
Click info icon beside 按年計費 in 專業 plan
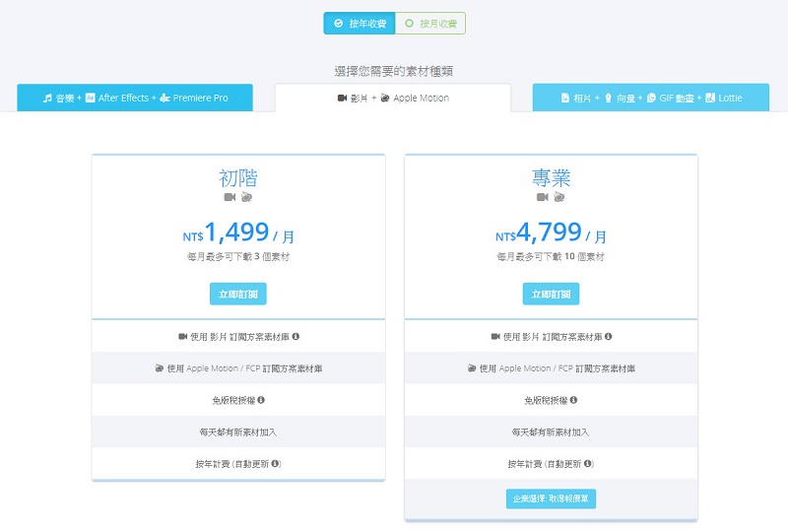click(x=589, y=463)
